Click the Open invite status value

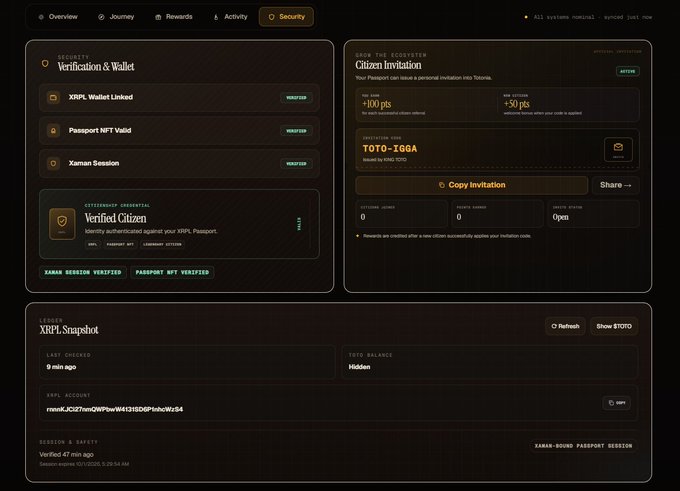pyautogui.click(x=560, y=217)
